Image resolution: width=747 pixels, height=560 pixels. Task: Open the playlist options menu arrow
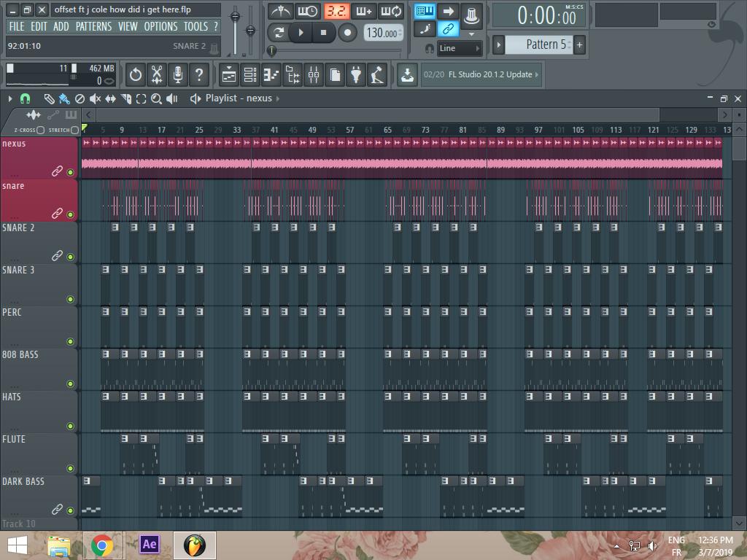tap(10, 98)
